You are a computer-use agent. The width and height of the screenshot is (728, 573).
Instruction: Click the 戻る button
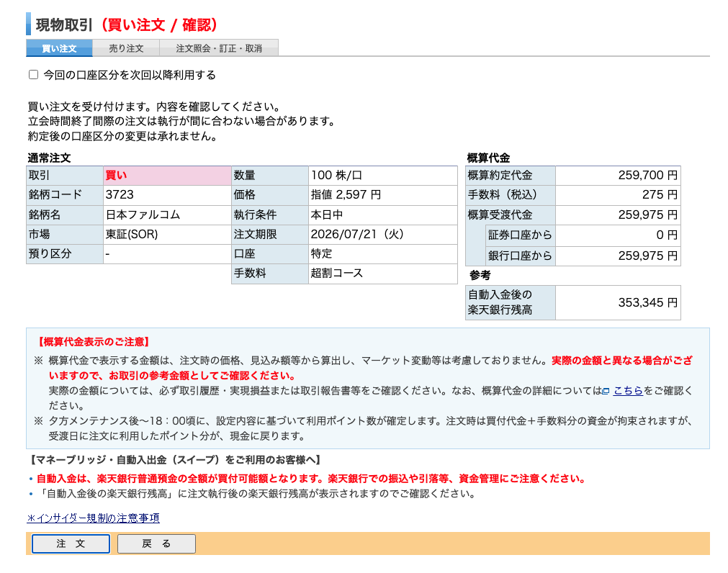(156, 543)
